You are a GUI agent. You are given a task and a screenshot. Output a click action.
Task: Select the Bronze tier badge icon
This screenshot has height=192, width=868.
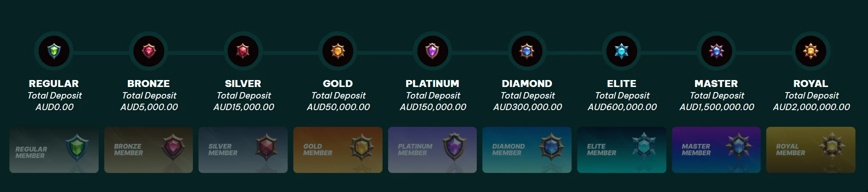149,50
